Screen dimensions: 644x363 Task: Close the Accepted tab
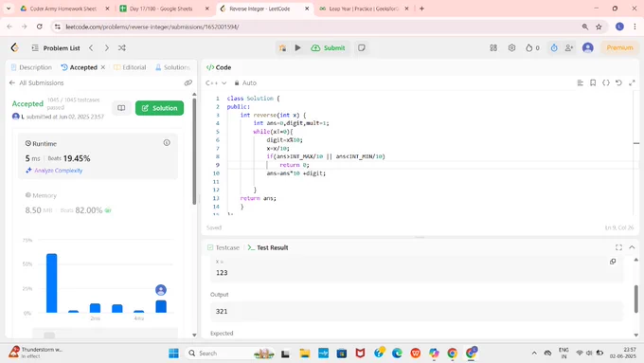(x=103, y=67)
